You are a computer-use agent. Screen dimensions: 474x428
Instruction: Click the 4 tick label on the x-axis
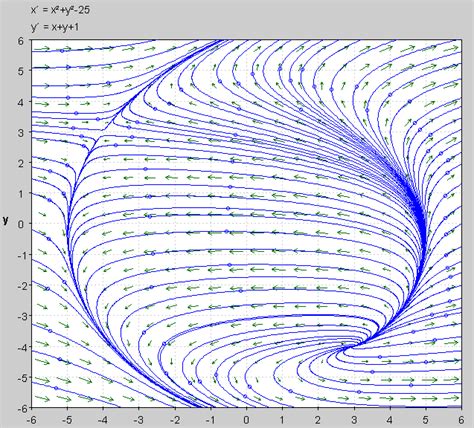point(390,419)
